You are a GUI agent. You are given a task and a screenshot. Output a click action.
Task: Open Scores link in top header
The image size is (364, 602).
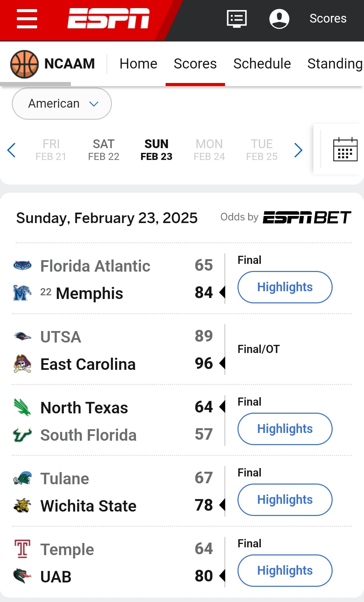(328, 19)
